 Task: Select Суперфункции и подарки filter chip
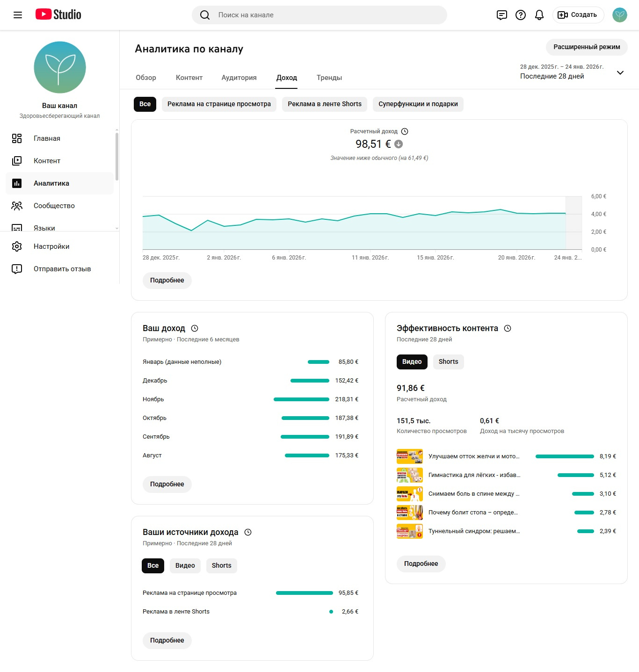(418, 104)
